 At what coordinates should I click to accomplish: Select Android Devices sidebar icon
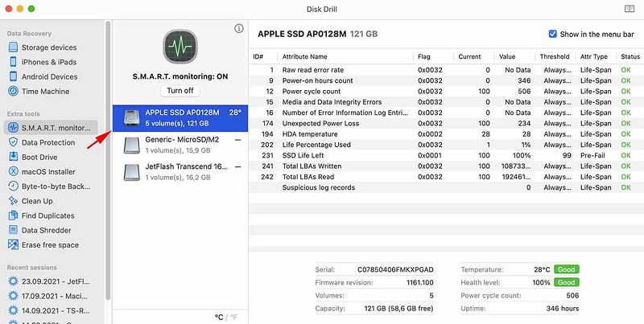[x=13, y=76]
